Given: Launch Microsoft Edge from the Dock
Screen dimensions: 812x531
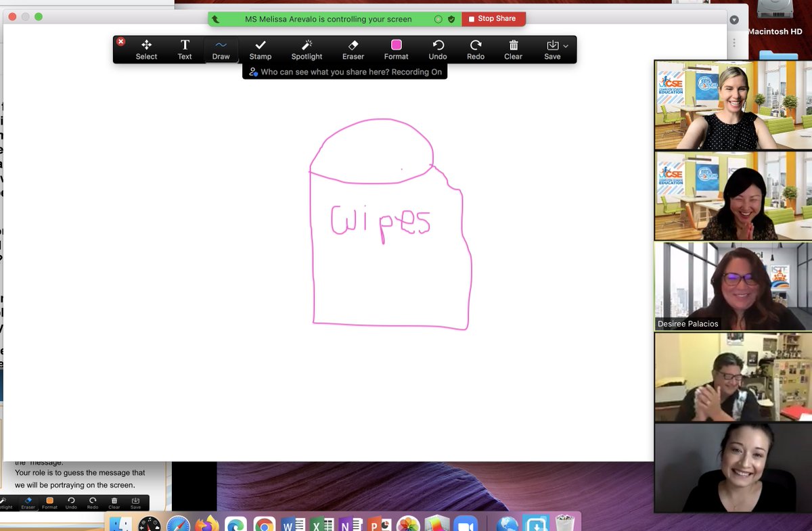Looking at the screenshot, I should click(235, 524).
